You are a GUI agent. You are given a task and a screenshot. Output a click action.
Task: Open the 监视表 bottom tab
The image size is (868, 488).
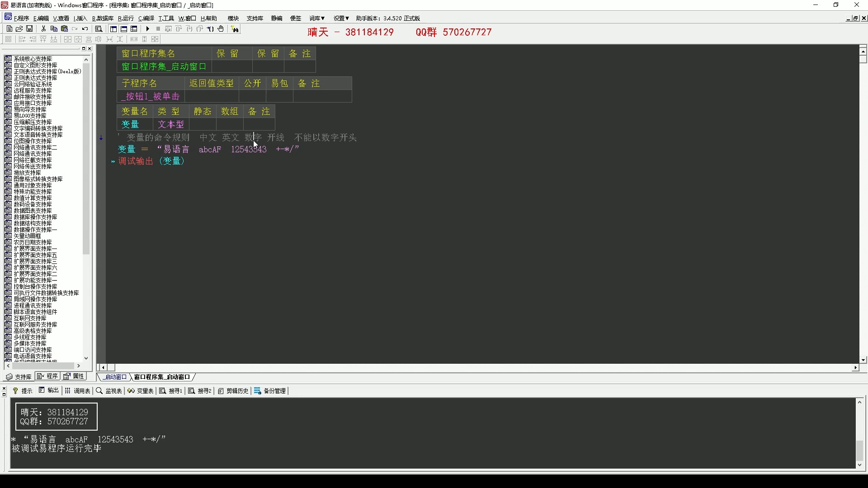tap(109, 391)
